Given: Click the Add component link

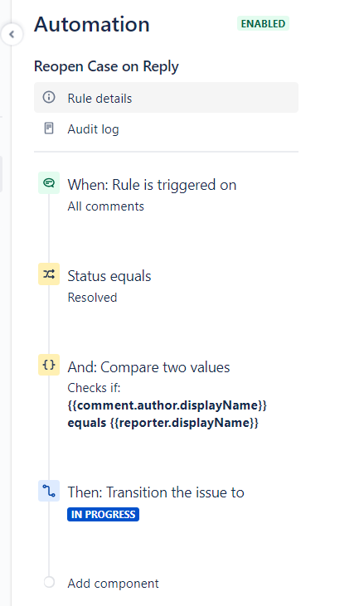Looking at the screenshot, I should [114, 583].
